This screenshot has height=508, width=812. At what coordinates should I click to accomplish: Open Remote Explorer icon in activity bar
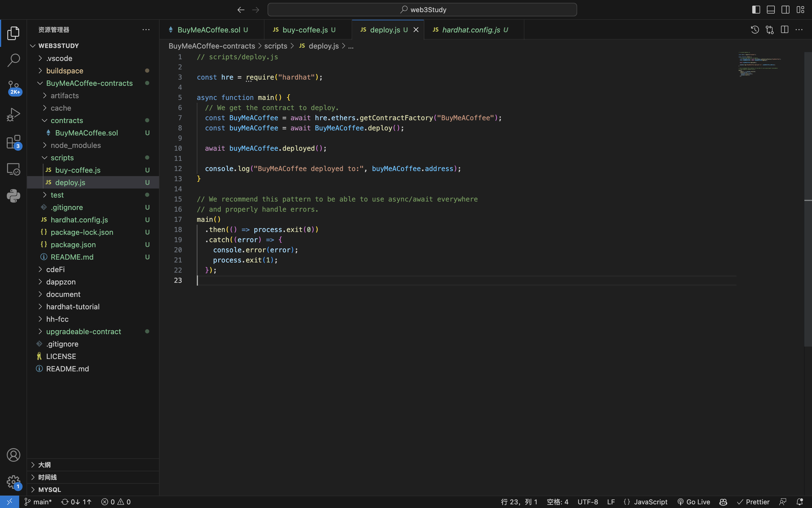click(x=14, y=169)
